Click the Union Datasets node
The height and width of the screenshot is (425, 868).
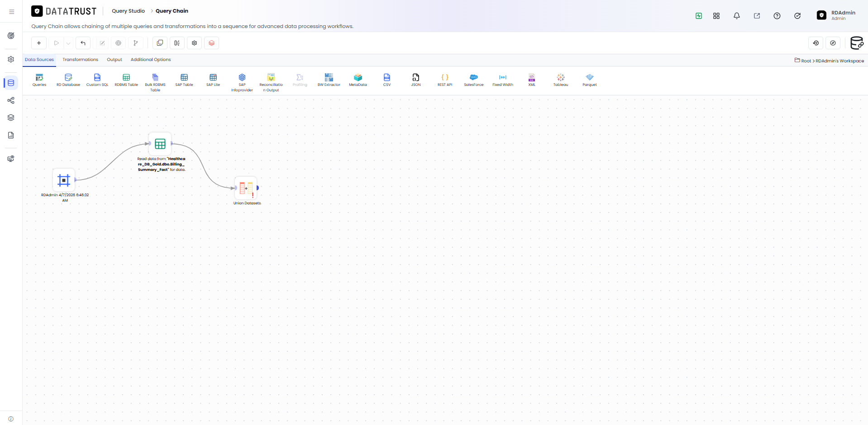coord(246,188)
